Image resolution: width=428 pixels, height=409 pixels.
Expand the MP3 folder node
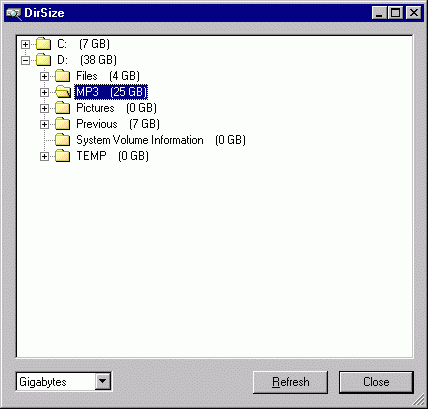[x=44, y=92]
